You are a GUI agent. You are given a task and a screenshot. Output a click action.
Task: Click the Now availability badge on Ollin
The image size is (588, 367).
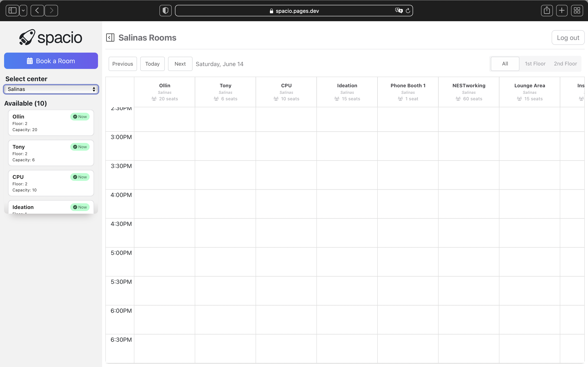click(x=80, y=116)
